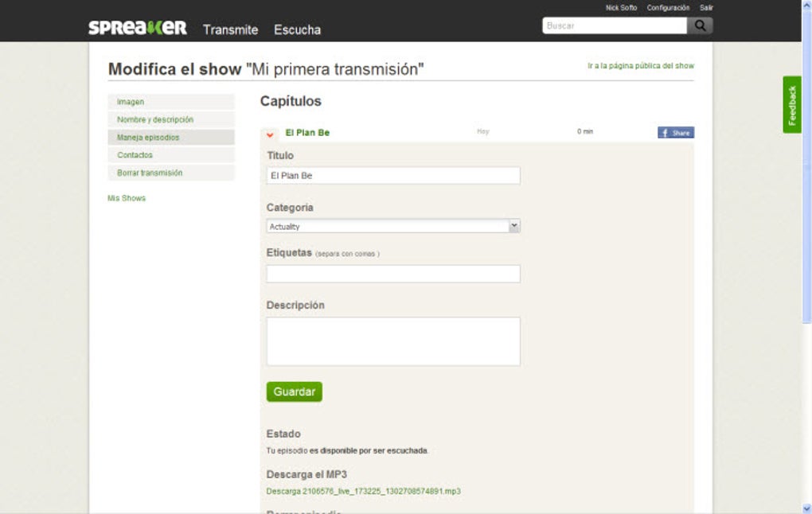This screenshot has height=514, width=812.
Task: Click the Spreaker logo
Action: 136,26
